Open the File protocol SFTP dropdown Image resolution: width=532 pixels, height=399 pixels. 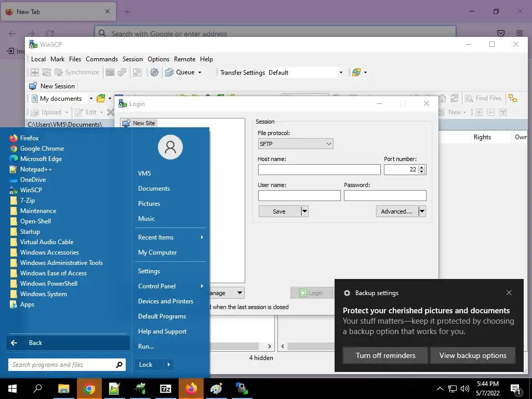[x=296, y=144]
